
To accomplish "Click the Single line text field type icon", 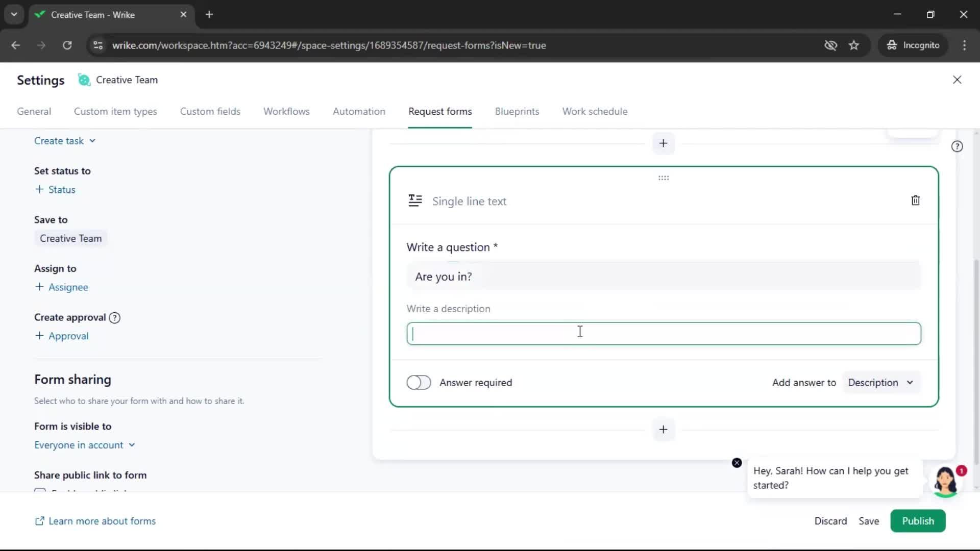I will 415,201.
